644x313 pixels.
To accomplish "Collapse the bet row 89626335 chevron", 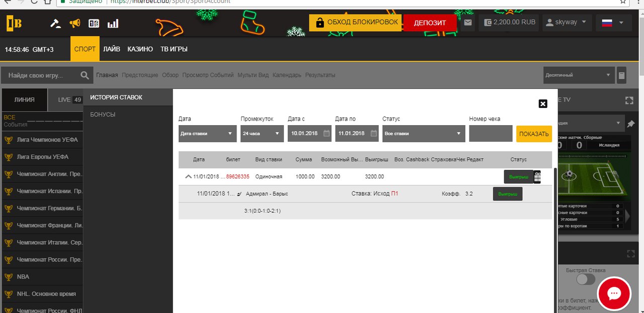I will [188, 176].
